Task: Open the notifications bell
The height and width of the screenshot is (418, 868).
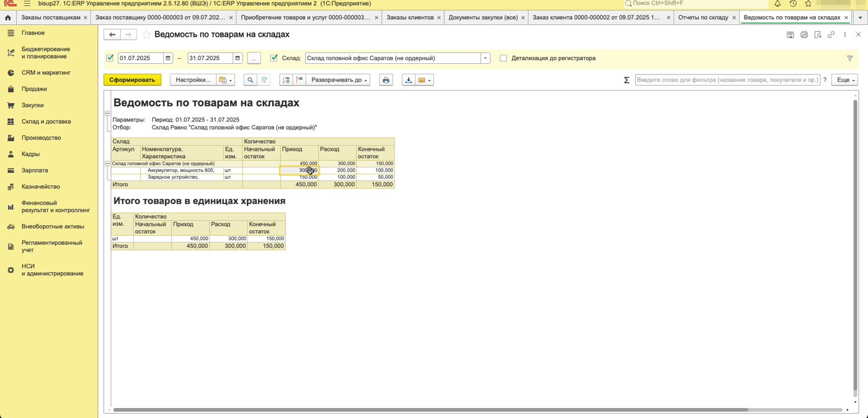Action: tap(777, 4)
